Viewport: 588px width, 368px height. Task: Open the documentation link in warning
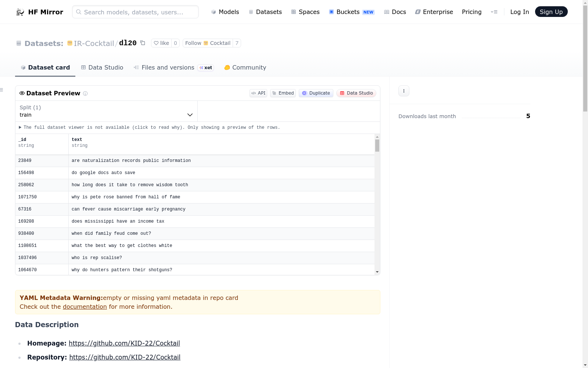[x=85, y=307]
